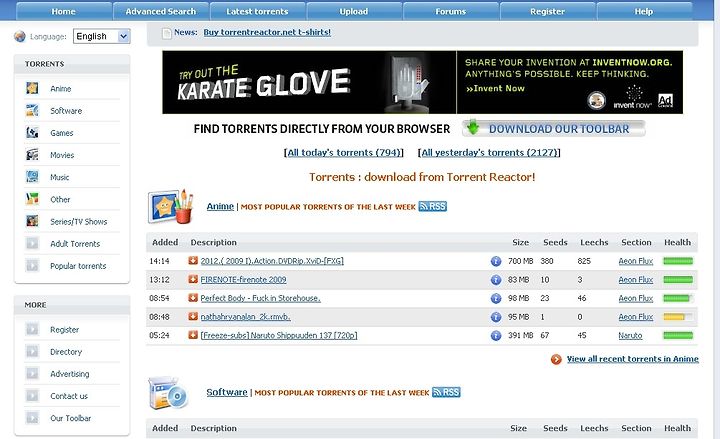Open the Home tab
The image size is (720, 439).
tap(63, 11)
